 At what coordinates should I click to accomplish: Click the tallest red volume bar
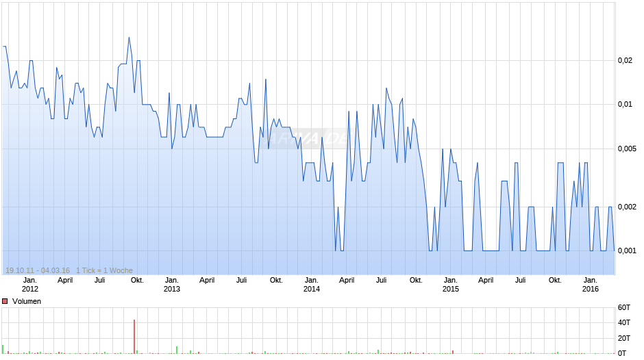tap(134, 337)
